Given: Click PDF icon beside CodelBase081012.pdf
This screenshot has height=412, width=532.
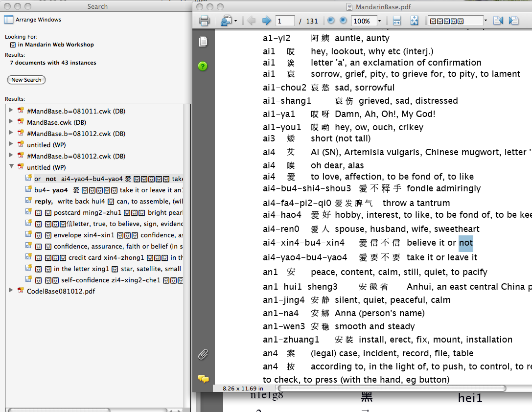Looking at the screenshot, I should [x=21, y=290].
